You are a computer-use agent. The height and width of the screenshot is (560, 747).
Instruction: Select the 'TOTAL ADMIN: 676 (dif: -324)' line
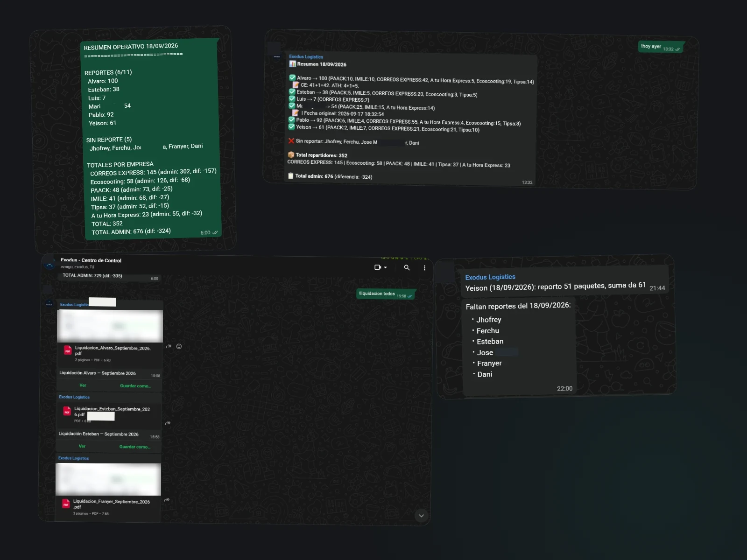coord(131,231)
